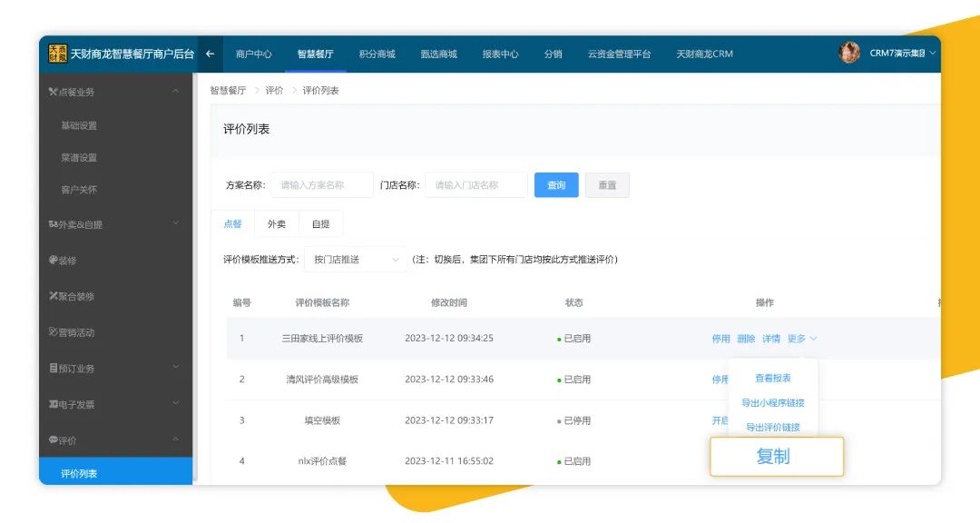Image resolution: width=980 pixels, height=523 pixels.
Task: Click 智慧餐厅 breadcrumb link
Action: [228, 91]
